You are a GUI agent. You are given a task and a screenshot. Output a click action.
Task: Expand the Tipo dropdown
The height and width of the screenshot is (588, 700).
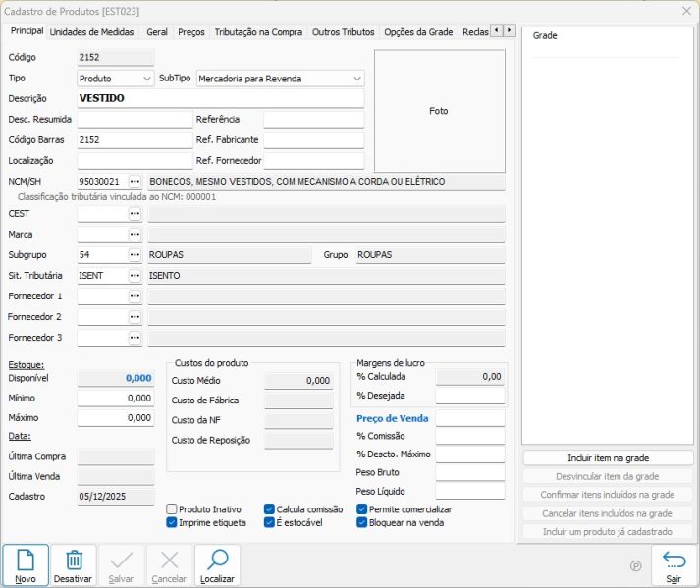[x=147, y=79]
